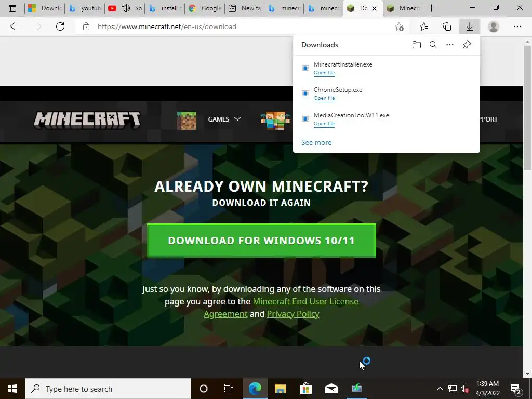Open Mail app from taskbar

pyautogui.click(x=331, y=389)
